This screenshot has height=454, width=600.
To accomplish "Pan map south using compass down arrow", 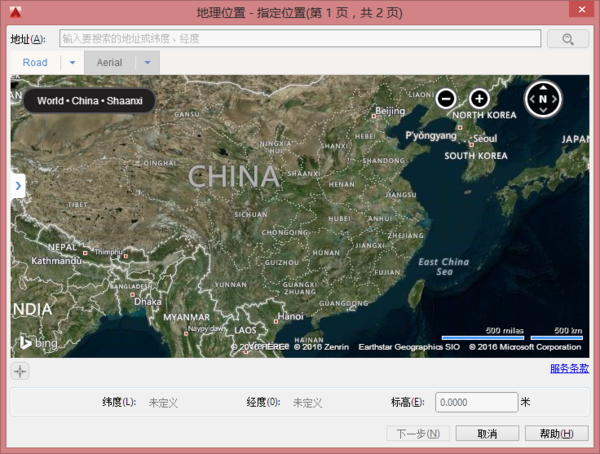I will click(543, 111).
